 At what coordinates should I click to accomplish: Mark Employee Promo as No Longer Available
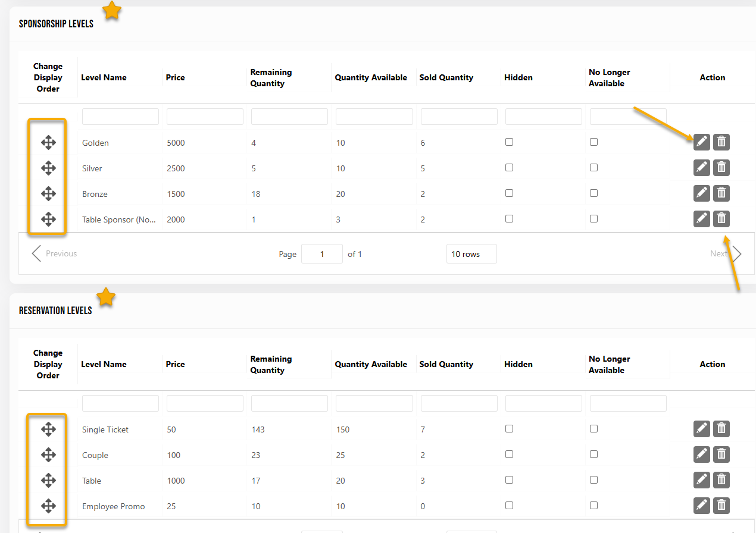pos(593,506)
